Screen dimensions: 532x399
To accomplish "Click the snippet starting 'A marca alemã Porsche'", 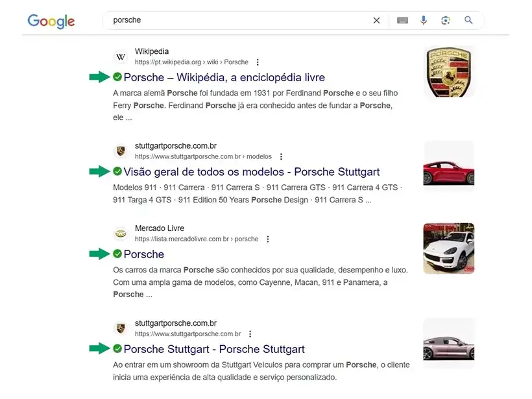I will 256,105.
